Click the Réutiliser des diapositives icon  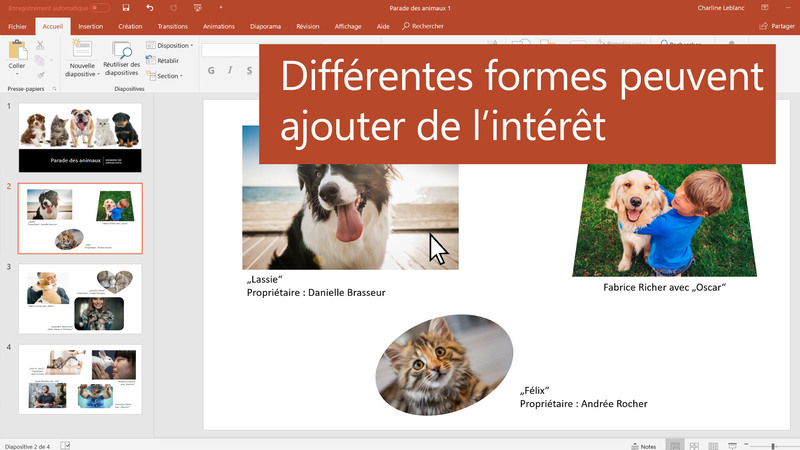(x=122, y=52)
